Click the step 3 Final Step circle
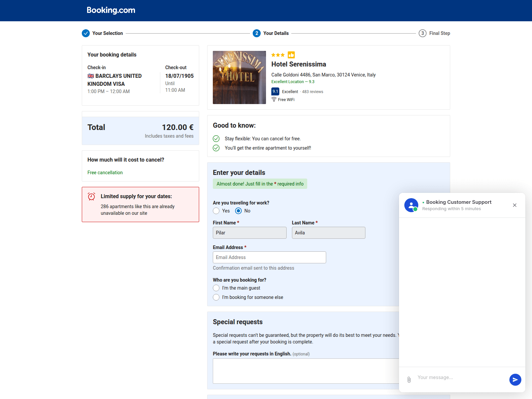 click(x=423, y=33)
